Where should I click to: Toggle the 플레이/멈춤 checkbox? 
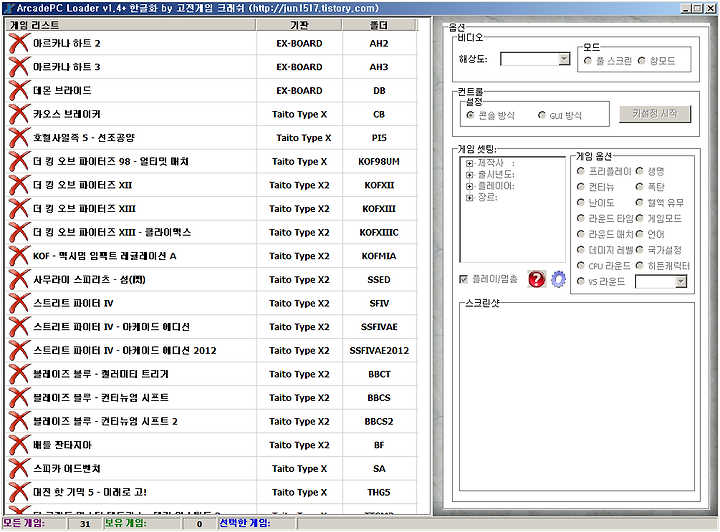click(x=463, y=279)
